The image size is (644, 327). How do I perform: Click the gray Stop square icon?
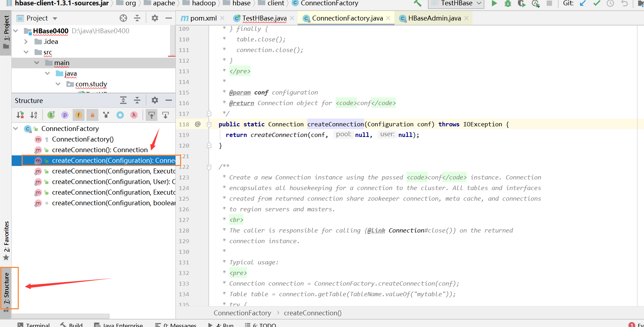(549, 3)
